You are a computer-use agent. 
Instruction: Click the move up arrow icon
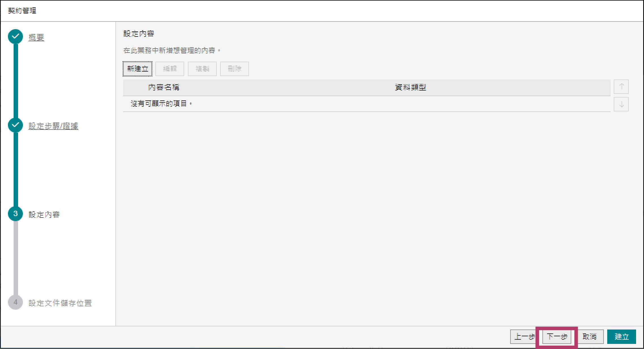621,87
